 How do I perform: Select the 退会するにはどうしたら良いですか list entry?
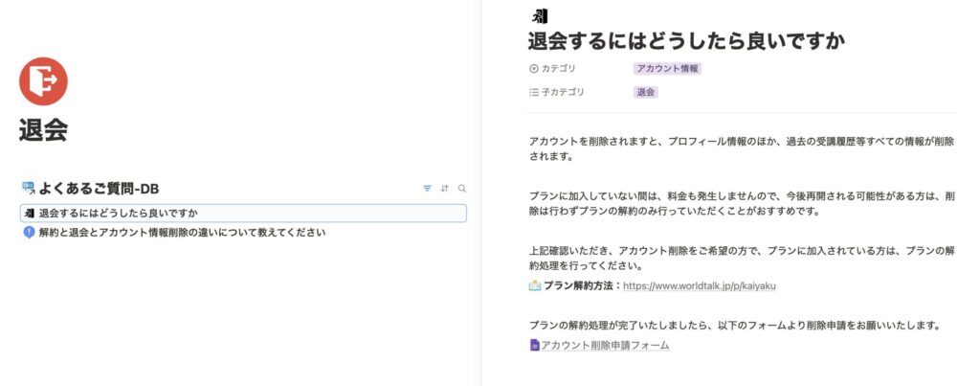point(124,213)
